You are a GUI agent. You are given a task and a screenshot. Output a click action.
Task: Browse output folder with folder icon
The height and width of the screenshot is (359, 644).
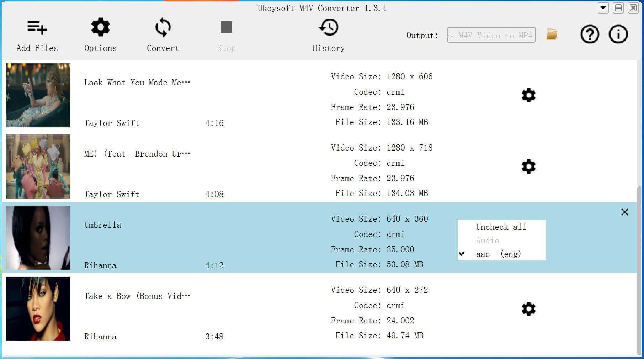[x=552, y=35]
